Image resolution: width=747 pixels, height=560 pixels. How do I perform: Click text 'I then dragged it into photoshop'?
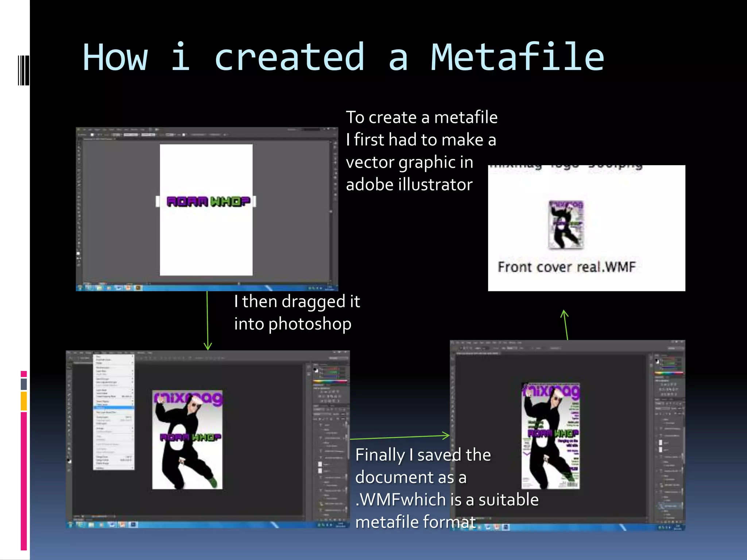click(297, 313)
